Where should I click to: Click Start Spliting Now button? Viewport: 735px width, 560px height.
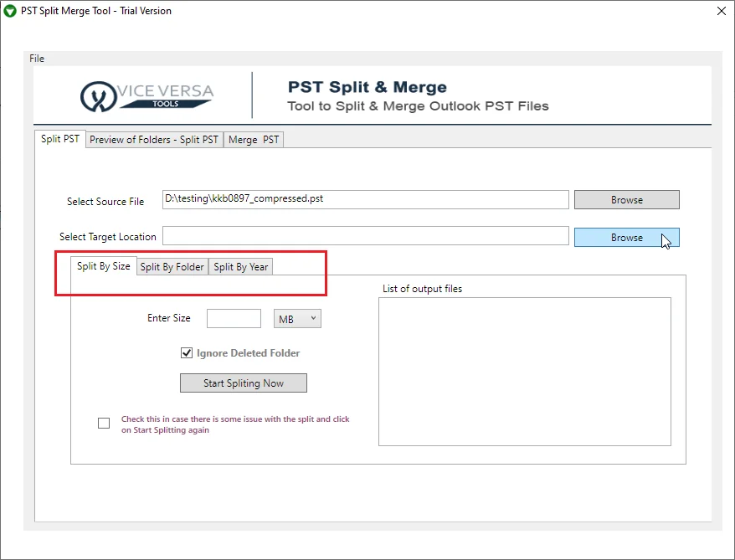(x=244, y=383)
